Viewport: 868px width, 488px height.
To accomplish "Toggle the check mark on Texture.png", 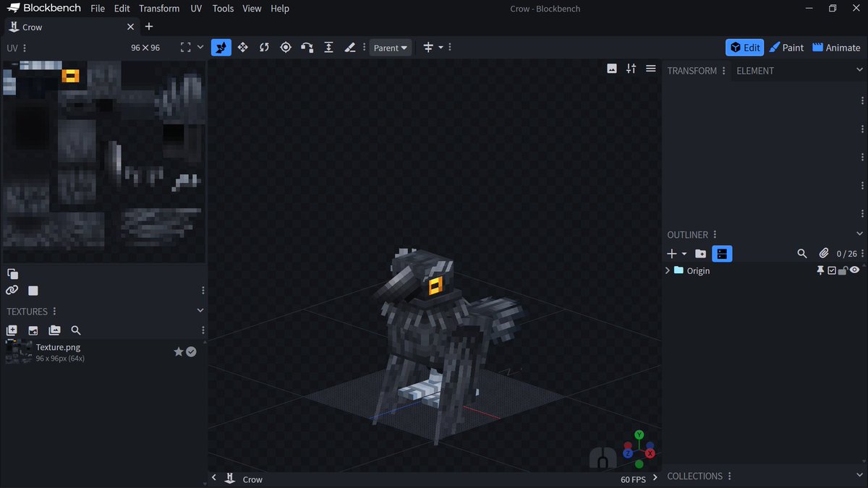I will tap(191, 351).
